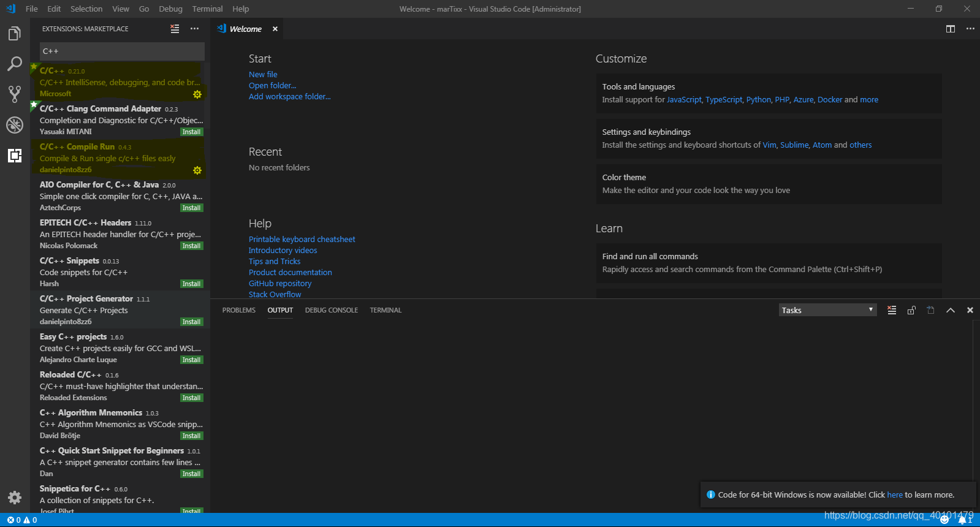Open Product documentation link
This screenshot has height=527, width=980.
[290, 272]
